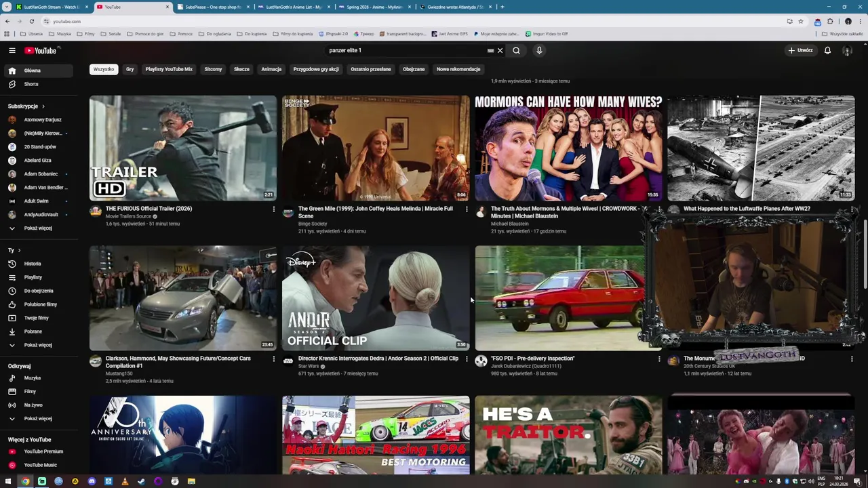Open Na żywo live section
Viewport: 868px width, 488px height.
click(39, 405)
